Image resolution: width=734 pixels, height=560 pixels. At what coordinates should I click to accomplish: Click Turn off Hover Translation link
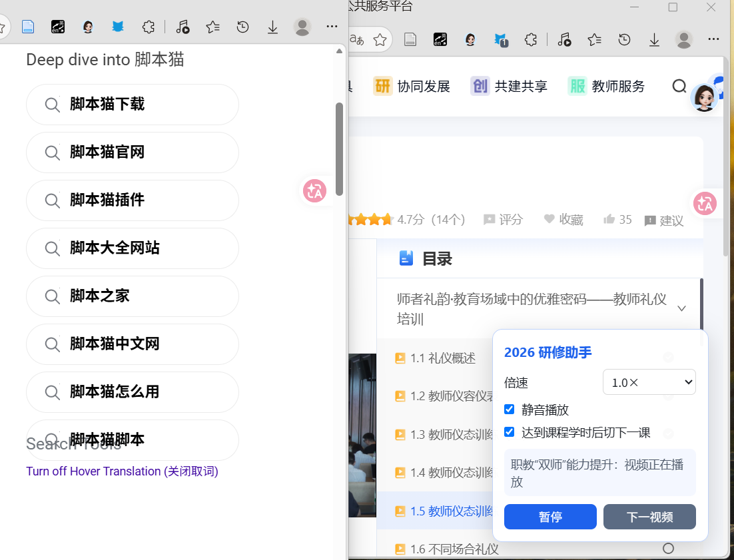(122, 471)
